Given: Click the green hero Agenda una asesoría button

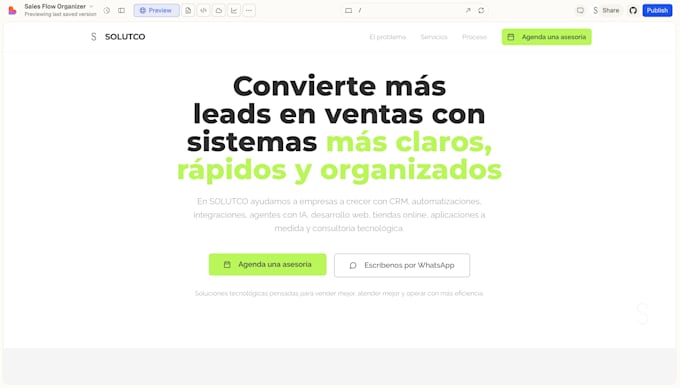Looking at the screenshot, I should [x=268, y=264].
